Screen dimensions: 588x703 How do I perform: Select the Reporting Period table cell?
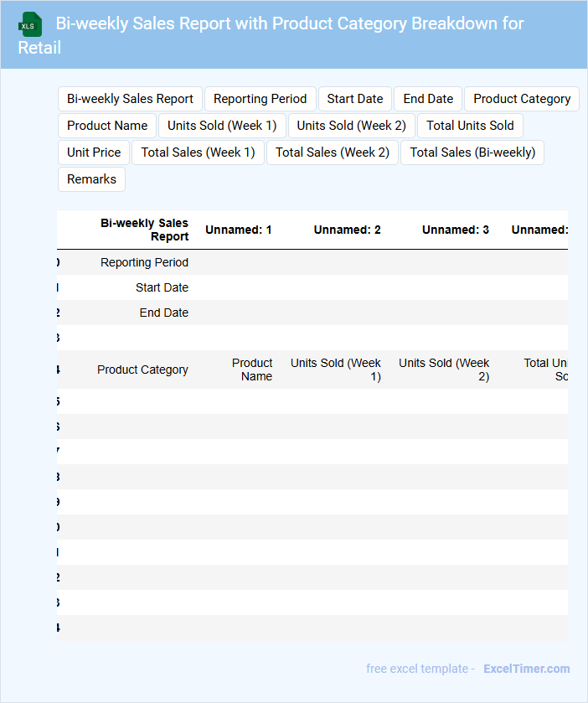[144, 262]
